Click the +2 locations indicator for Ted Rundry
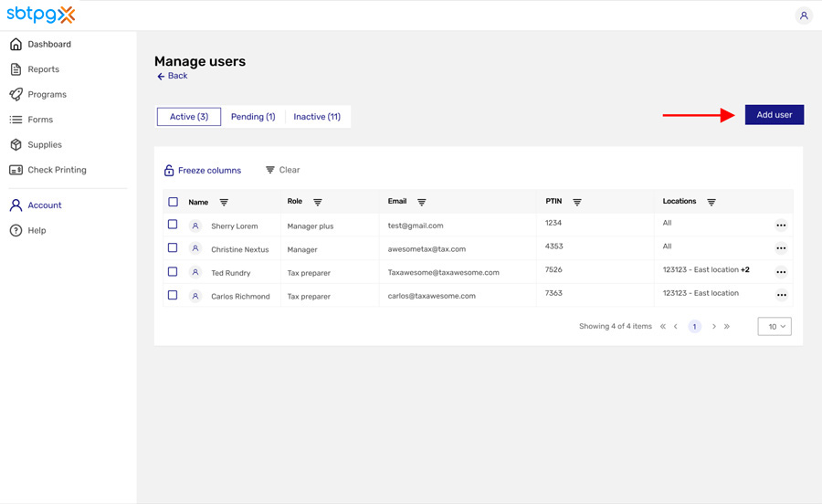Screen dimensions: 822x504 [x=745, y=270]
